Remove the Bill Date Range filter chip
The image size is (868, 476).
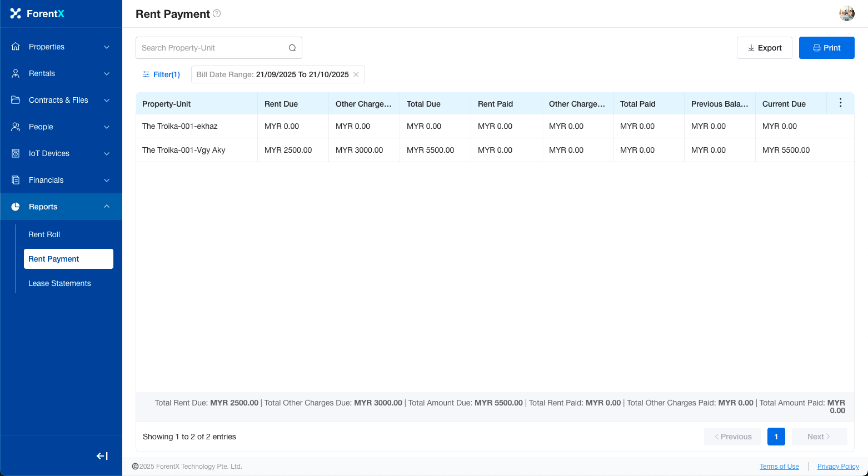point(356,74)
